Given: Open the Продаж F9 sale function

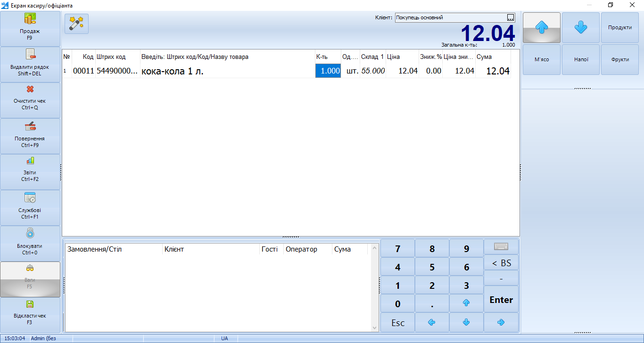Looking at the screenshot, I should [x=30, y=29].
